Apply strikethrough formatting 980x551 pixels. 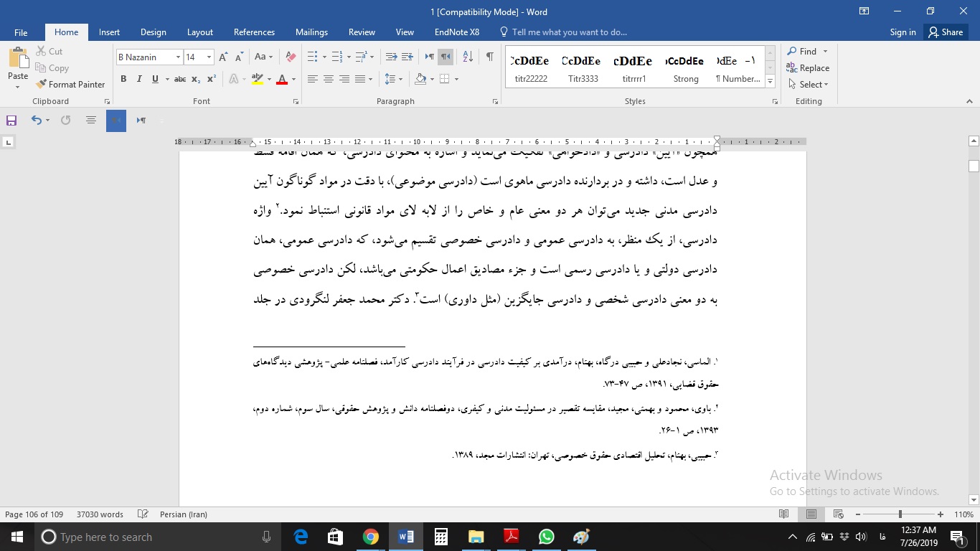181,79
